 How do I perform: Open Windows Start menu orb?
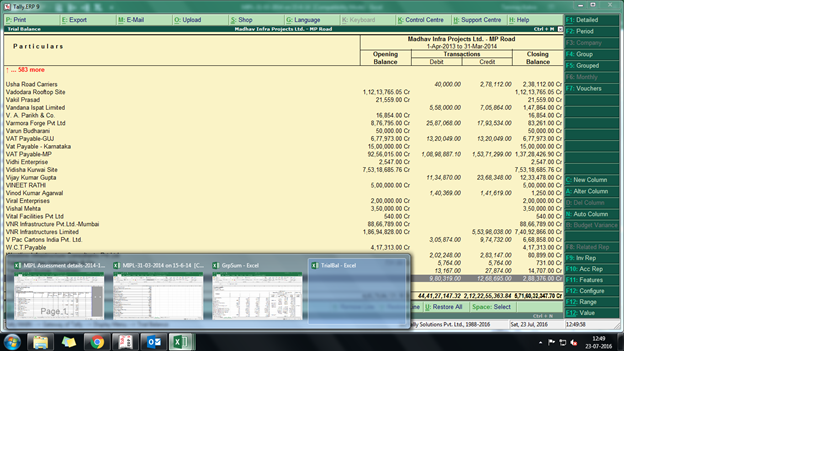tap(12, 343)
